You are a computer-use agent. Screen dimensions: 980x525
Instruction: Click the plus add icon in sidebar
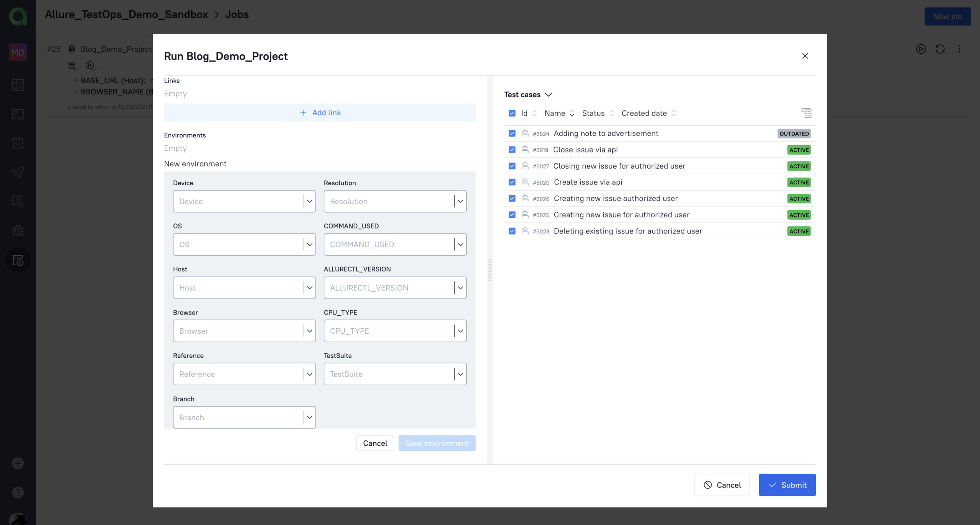(18, 463)
